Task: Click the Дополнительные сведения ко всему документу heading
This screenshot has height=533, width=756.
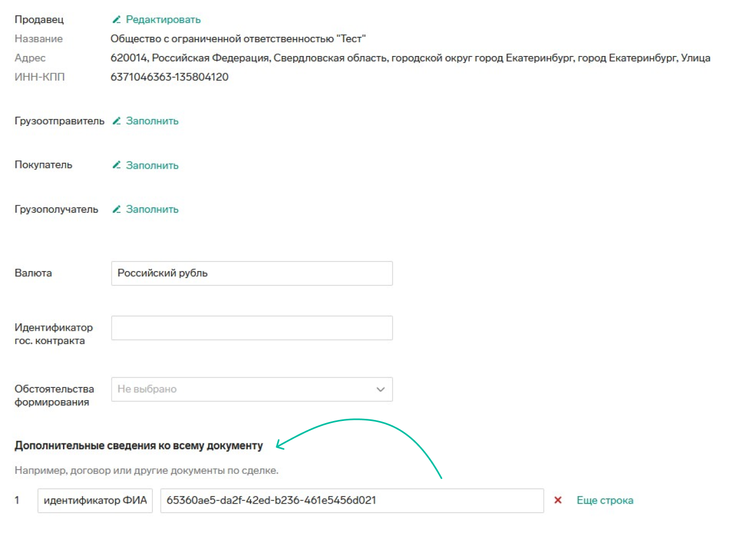Action: click(x=139, y=446)
